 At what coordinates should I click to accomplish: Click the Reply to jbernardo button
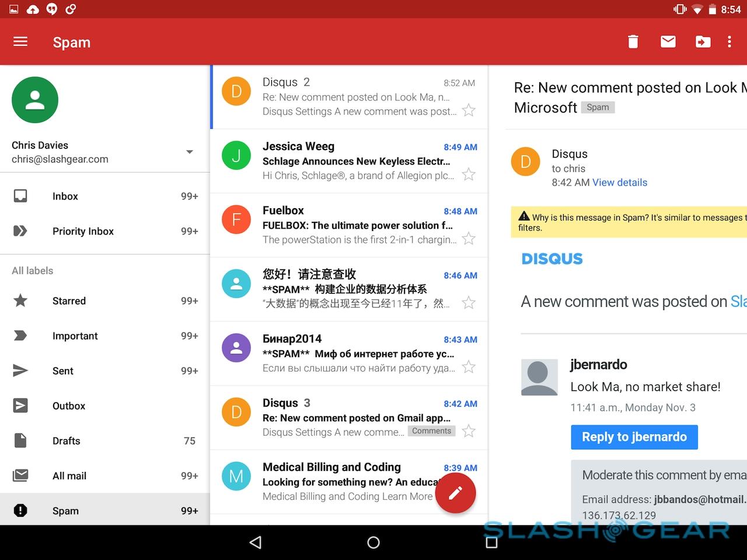pos(634,437)
